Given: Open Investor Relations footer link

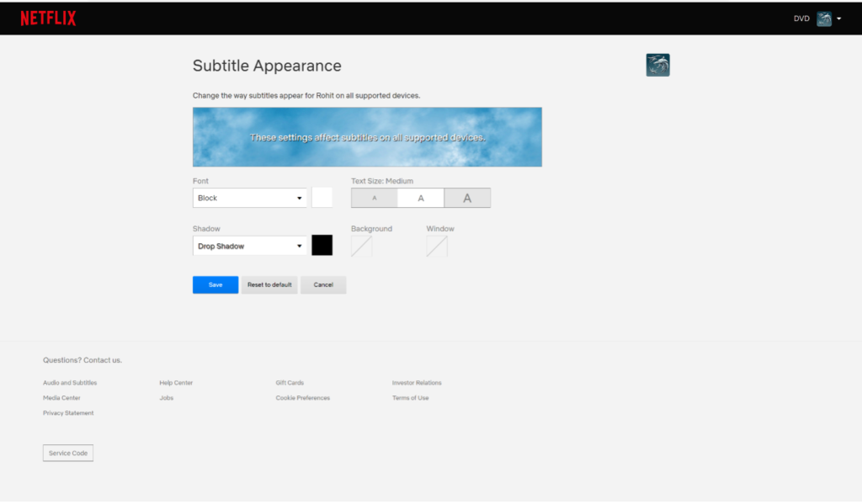Looking at the screenshot, I should coord(417,383).
